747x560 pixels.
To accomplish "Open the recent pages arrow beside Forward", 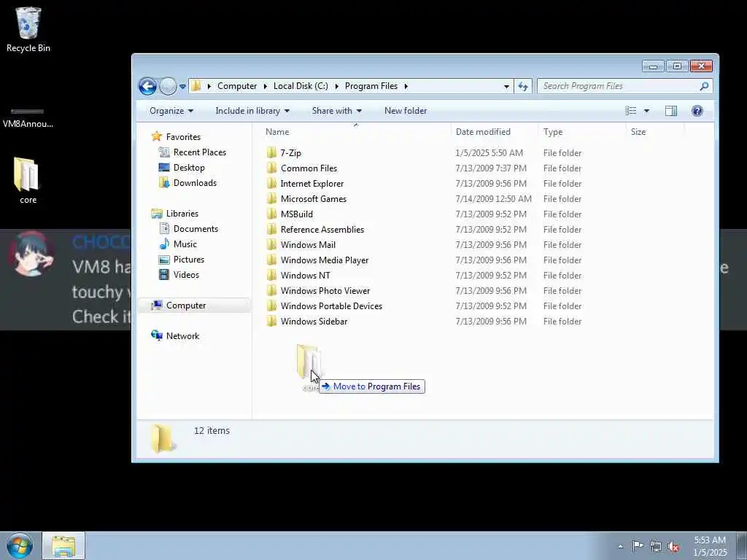I will click(182, 87).
